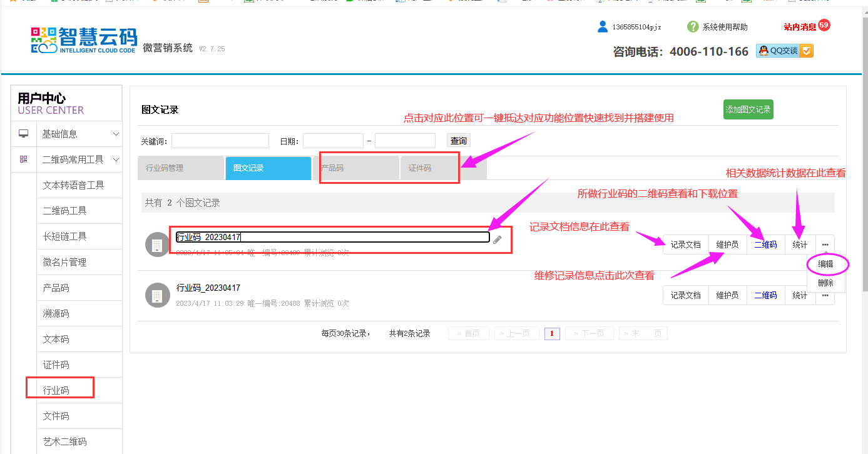This screenshot has height=454, width=868.
Task: Open 站内消息 notification badge
Action: click(x=824, y=26)
